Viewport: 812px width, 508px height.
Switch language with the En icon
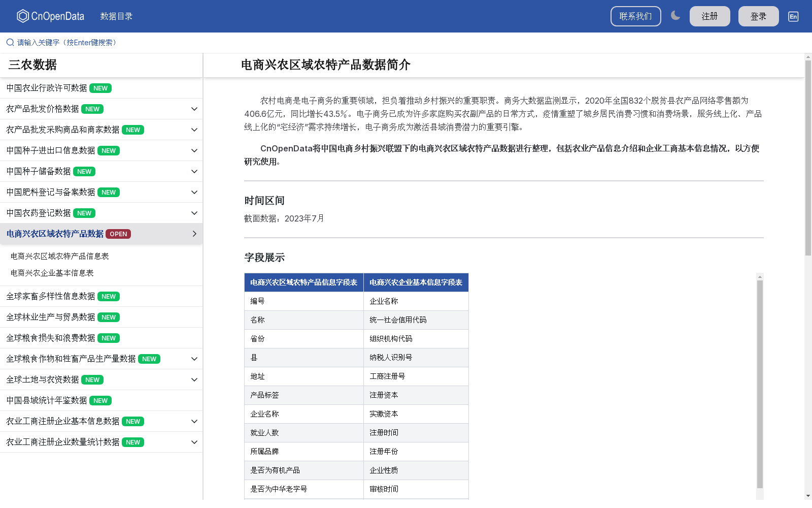[x=793, y=16]
